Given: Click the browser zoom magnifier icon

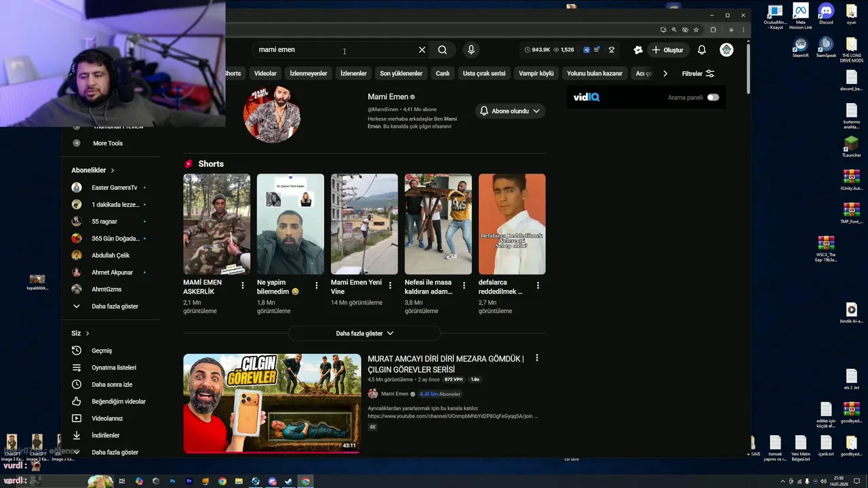Looking at the screenshot, I should 673,30.
